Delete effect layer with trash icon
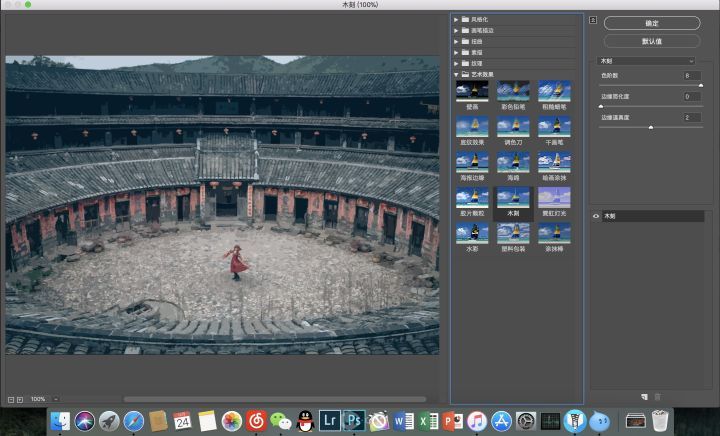The width and height of the screenshot is (720, 436). point(657,397)
